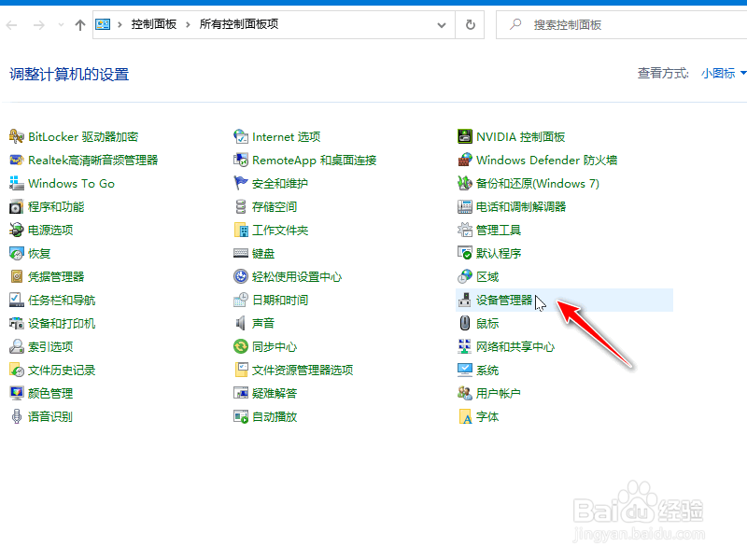
Task: Open 疑难解答 link
Action: pyautogui.click(x=275, y=393)
